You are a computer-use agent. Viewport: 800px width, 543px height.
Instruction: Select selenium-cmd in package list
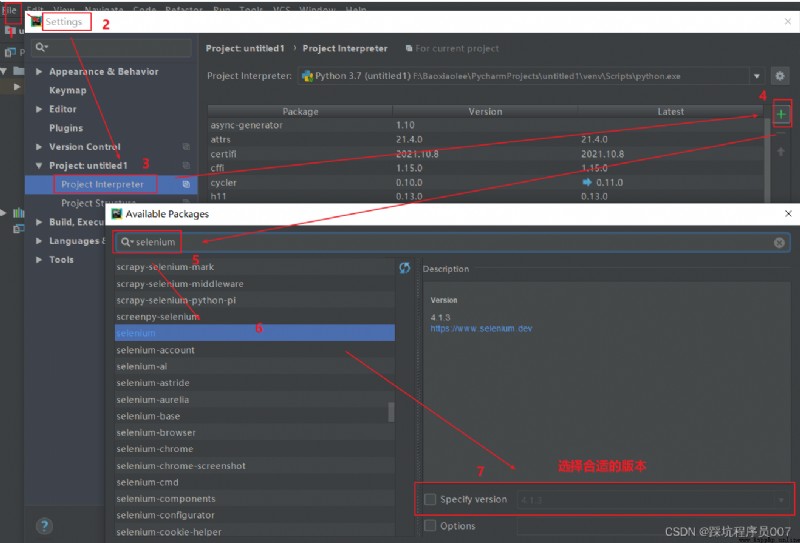click(x=255, y=482)
